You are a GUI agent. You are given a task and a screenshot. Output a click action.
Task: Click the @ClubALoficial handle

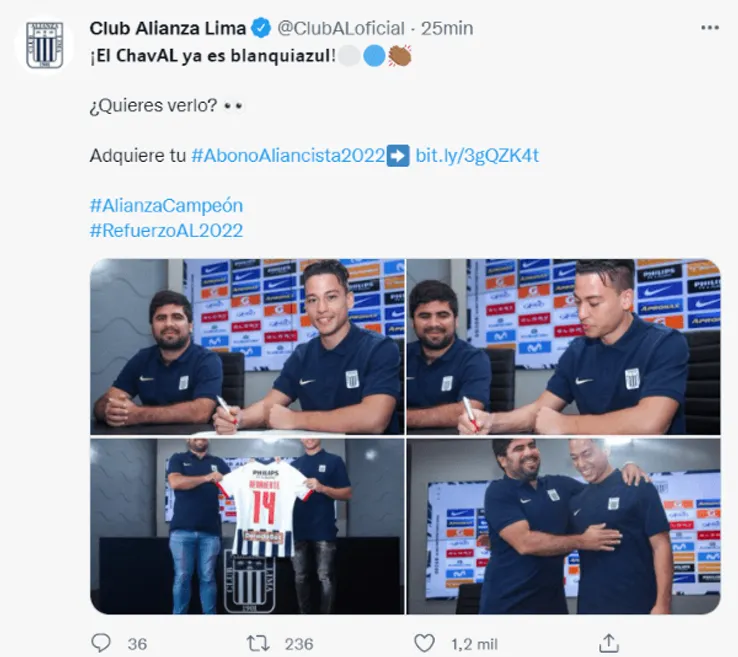(341, 28)
